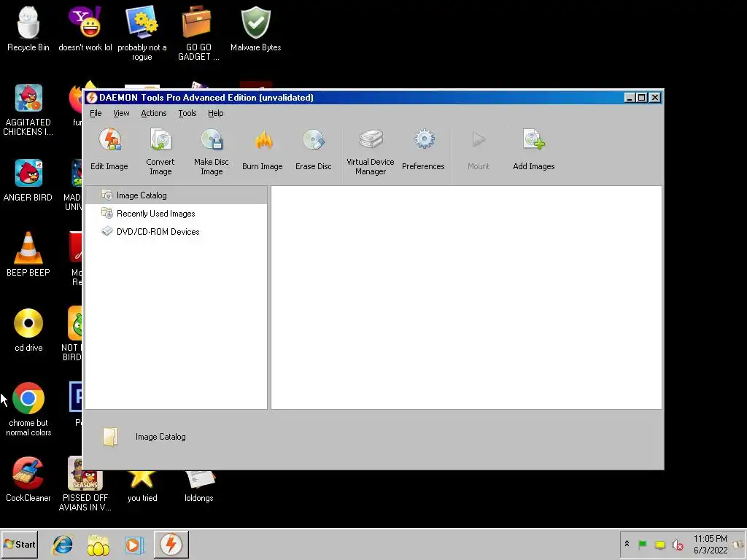747x560 pixels.
Task: Click the Mount toolbar button
Action: point(479,149)
